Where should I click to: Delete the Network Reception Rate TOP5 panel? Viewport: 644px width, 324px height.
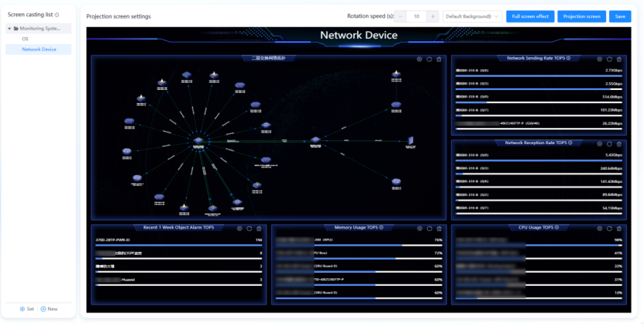[619, 143]
